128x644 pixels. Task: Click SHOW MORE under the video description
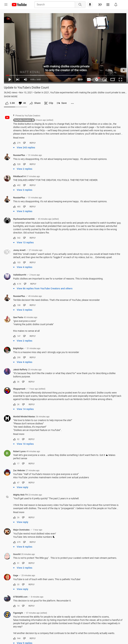tap(11, 96)
